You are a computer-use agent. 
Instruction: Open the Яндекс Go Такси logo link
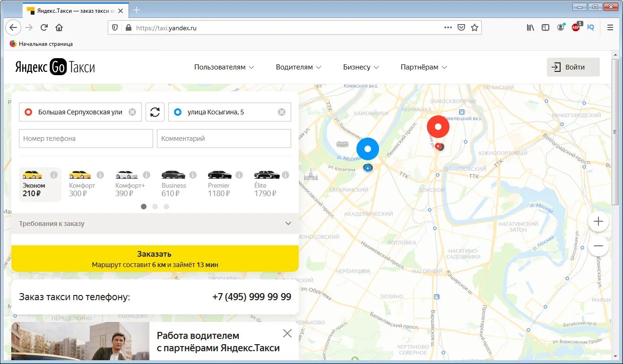click(55, 67)
